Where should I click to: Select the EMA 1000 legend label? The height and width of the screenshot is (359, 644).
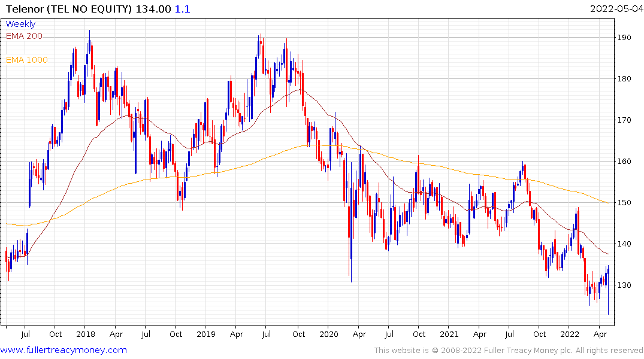[26, 60]
